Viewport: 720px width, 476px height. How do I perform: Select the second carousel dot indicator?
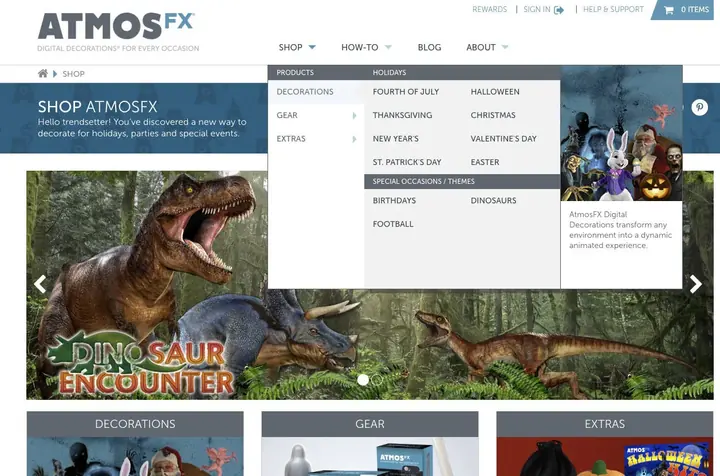click(x=377, y=380)
